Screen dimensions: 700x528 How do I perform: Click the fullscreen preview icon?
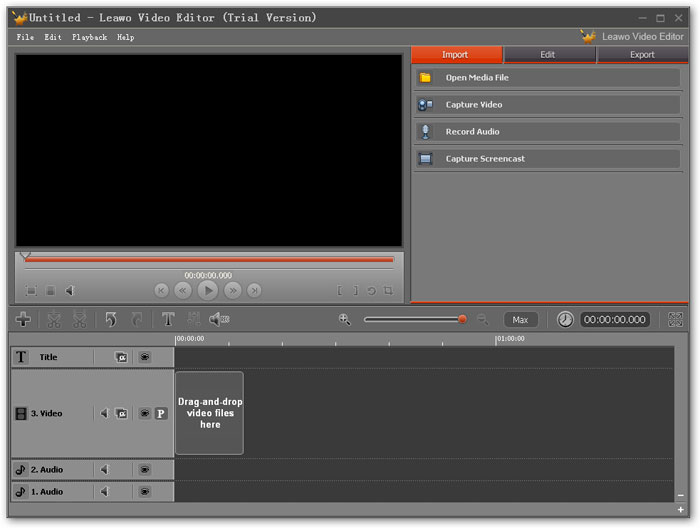click(x=31, y=291)
